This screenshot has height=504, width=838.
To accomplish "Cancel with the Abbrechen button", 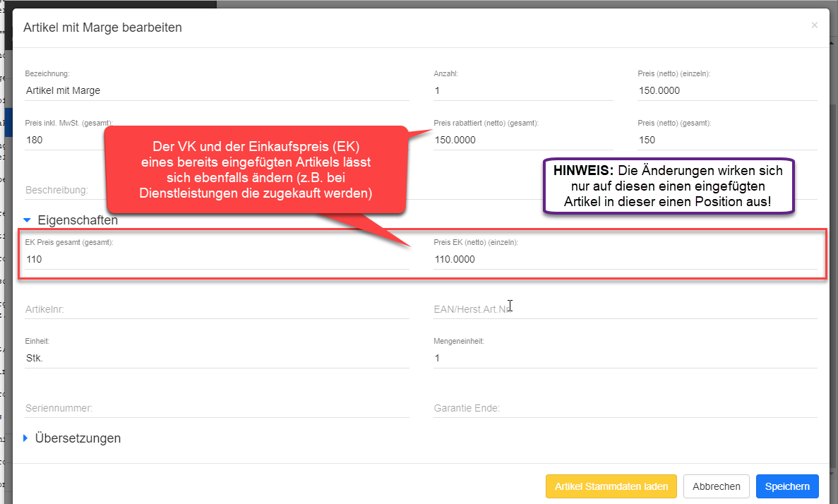I will click(716, 486).
